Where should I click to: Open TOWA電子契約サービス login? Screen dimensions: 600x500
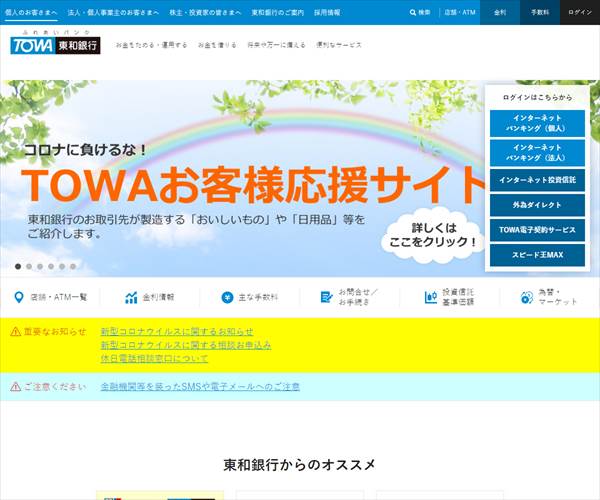point(537,230)
